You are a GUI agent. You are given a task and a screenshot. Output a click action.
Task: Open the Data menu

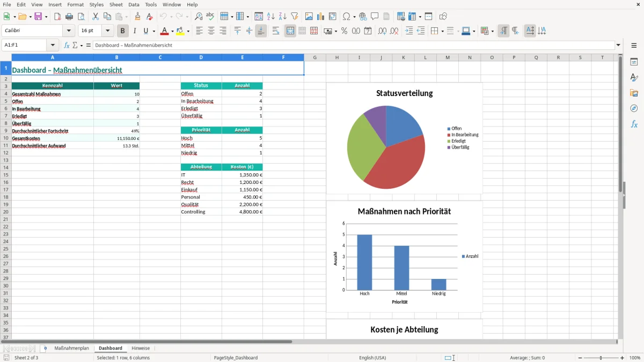tap(134, 4)
